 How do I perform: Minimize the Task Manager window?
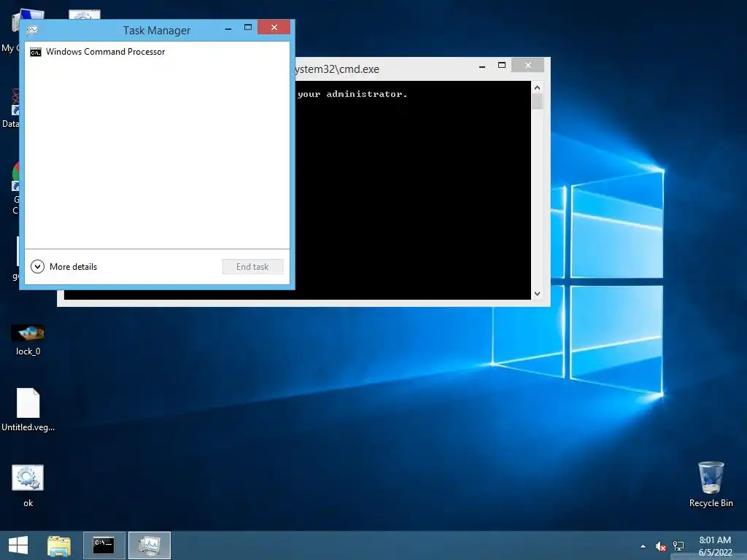pos(228,28)
